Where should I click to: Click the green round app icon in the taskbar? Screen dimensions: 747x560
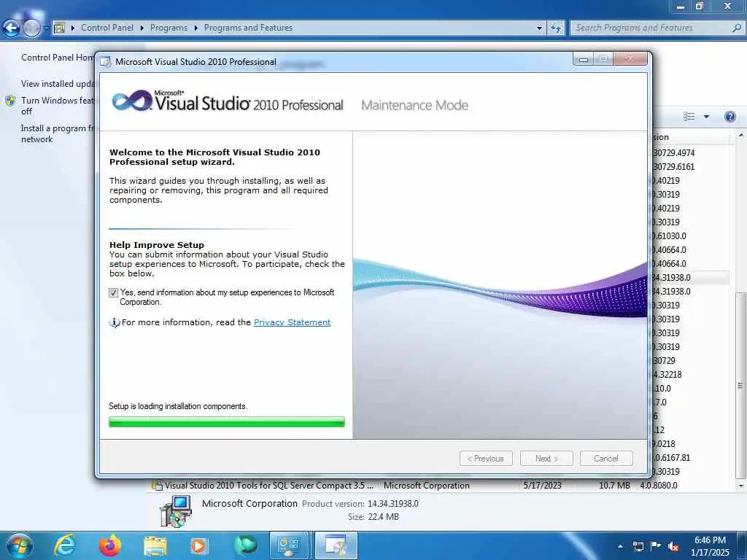245,545
